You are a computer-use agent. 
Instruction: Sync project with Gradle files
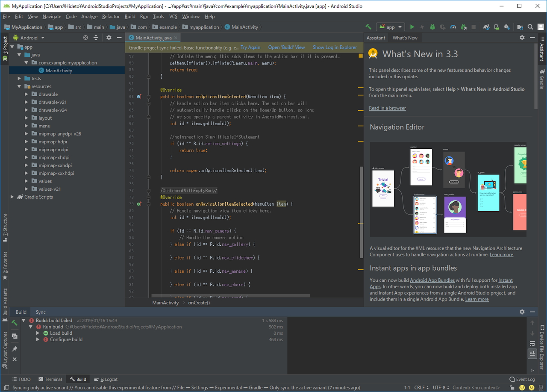[x=485, y=27]
